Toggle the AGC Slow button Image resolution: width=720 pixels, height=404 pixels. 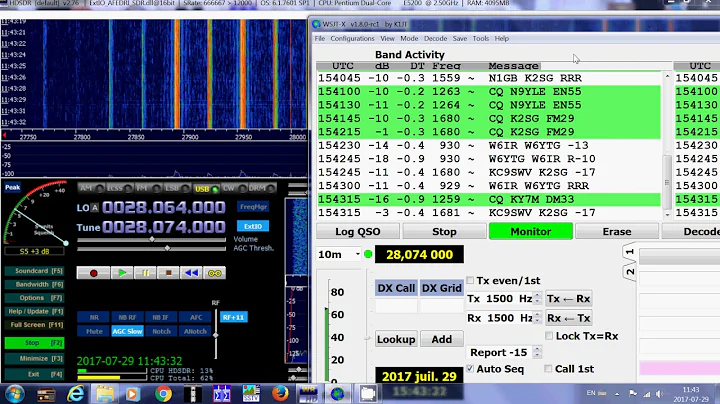click(127, 331)
